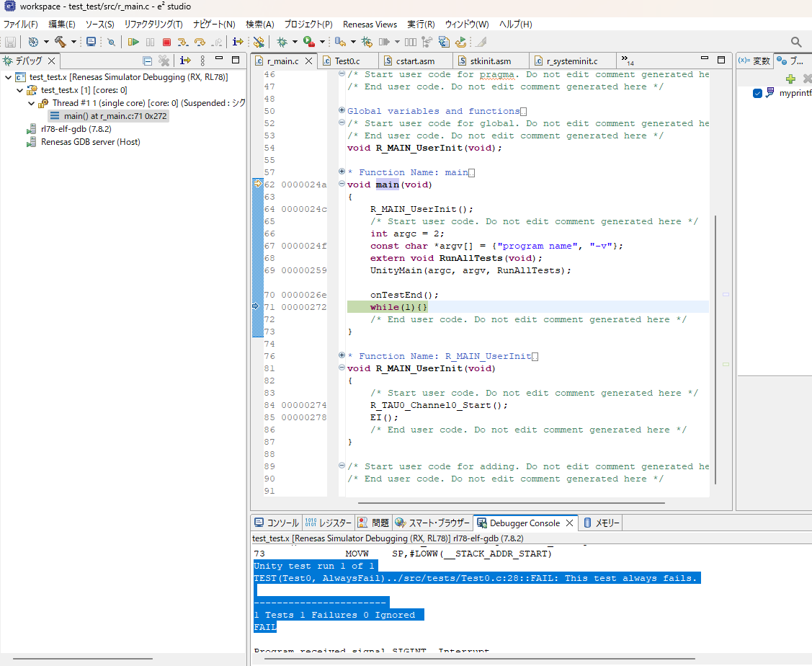Image resolution: width=812 pixels, height=666 pixels.
Task: Enable Instruction Stepping Mode in the Debug toolbar
Action: 238,41
